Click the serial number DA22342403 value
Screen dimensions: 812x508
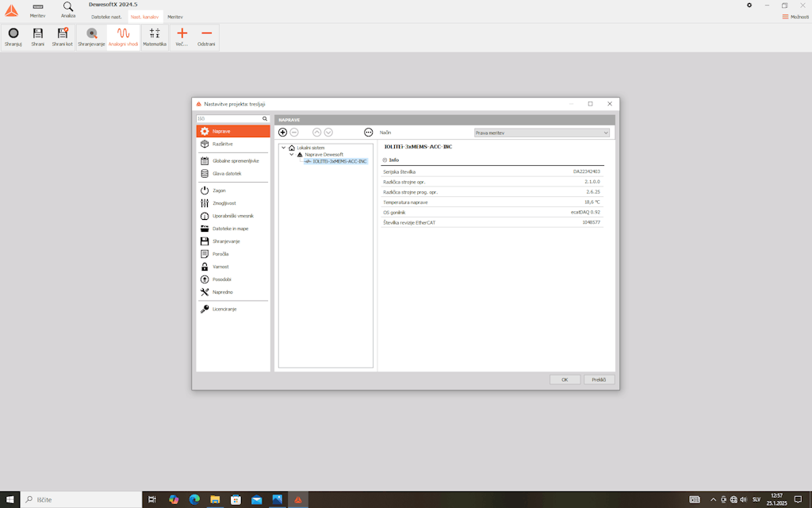pyautogui.click(x=586, y=171)
